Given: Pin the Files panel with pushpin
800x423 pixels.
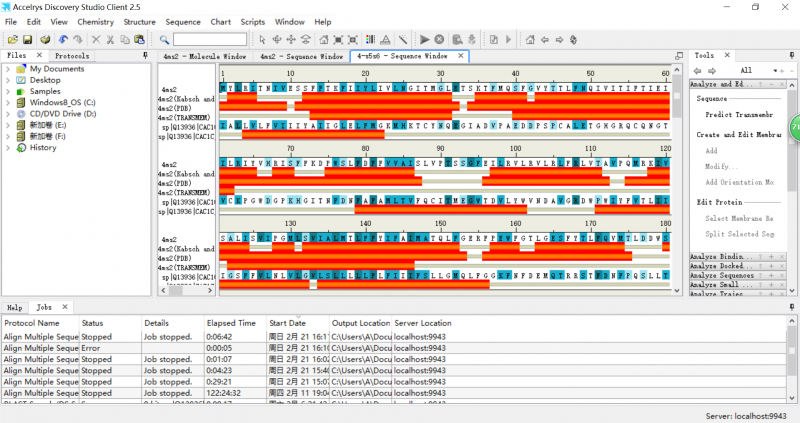Looking at the screenshot, I should (x=145, y=55).
